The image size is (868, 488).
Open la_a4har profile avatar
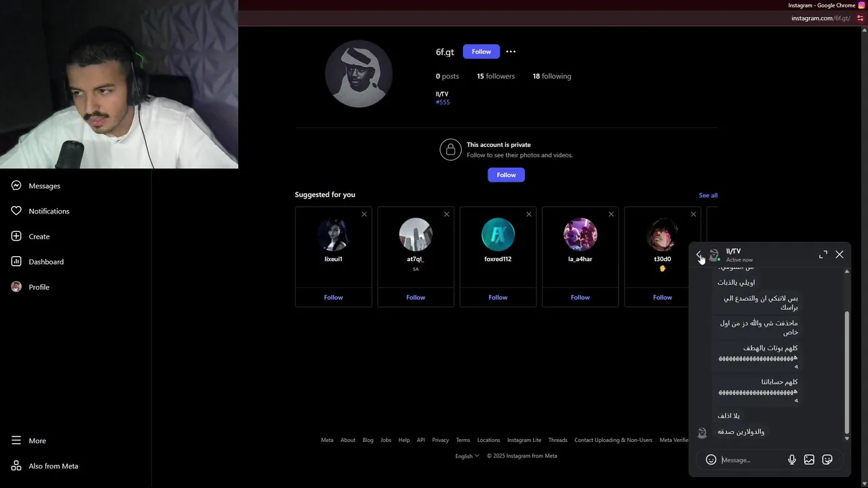pyautogui.click(x=580, y=235)
